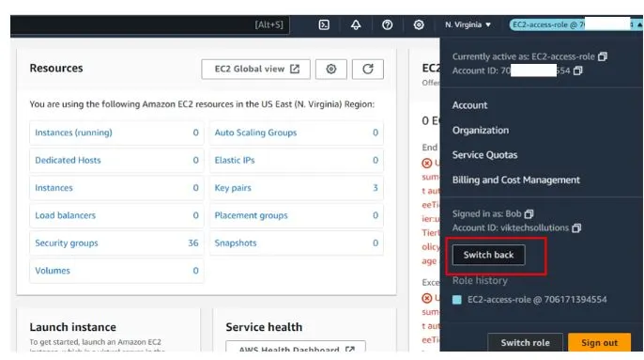This screenshot has width=644, height=360.
Task: Open Instances (running) link
Action: pyautogui.click(x=73, y=133)
